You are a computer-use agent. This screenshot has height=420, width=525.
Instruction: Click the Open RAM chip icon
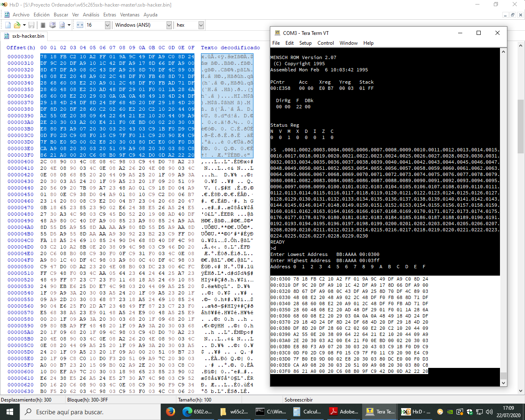pyautogui.click(x=43, y=25)
